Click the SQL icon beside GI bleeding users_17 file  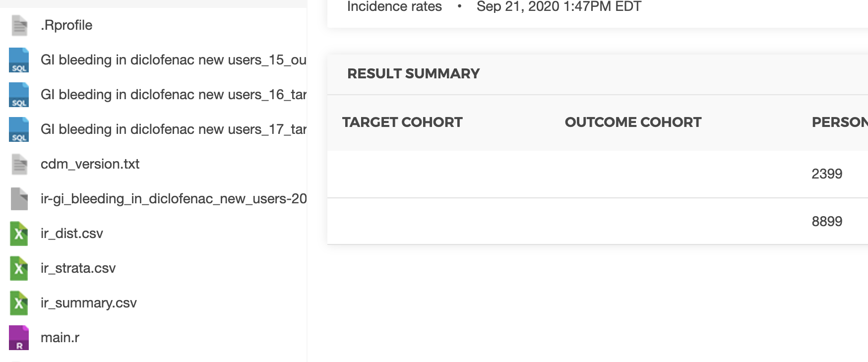[x=18, y=130]
